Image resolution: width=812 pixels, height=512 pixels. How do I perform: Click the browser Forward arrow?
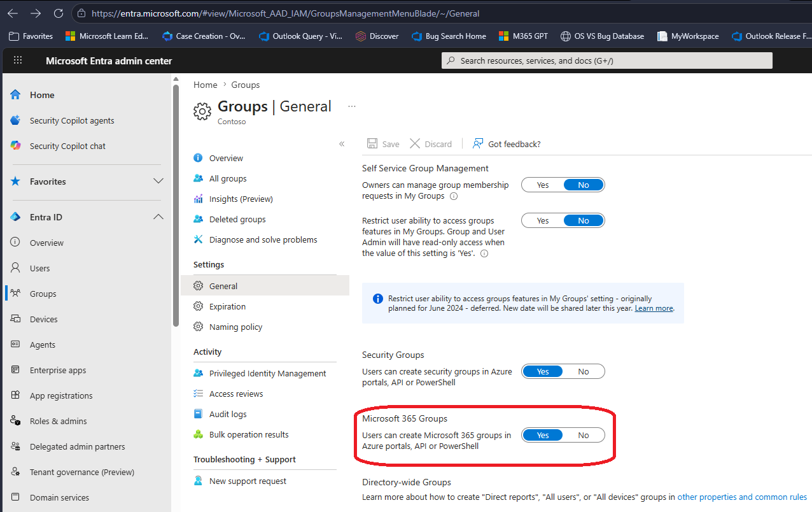click(36, 13)
